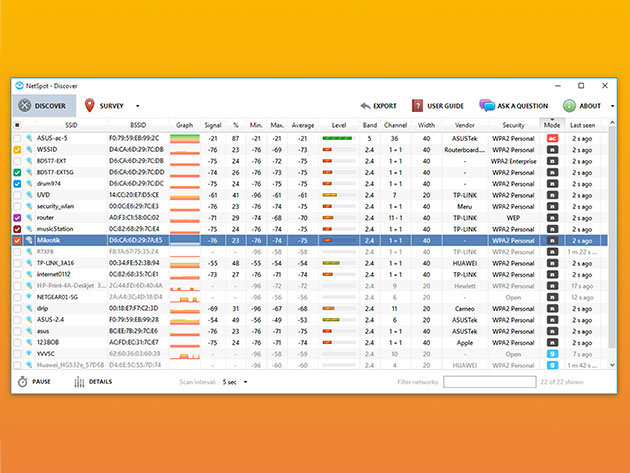Sort by the Security column header
This screenshot has height=473, width=630.
(513, 125)
